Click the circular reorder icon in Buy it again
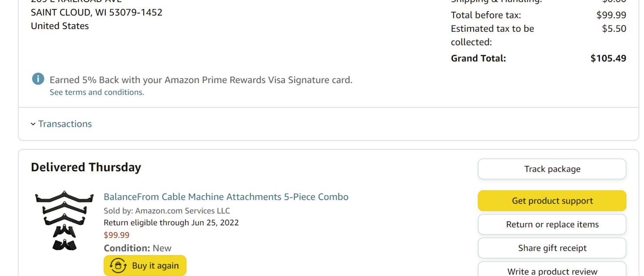The height and width of the screenshot is (276, 644). click(118, 266)
